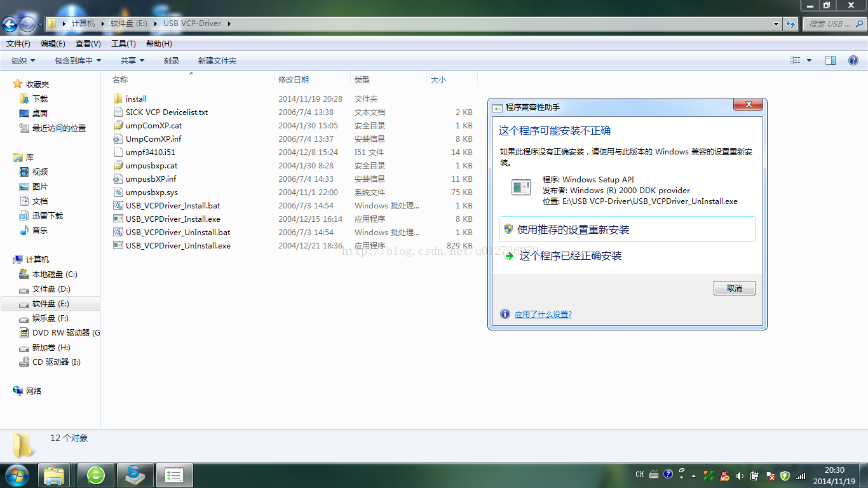Select 文件盘 (D:) drive
The image size is (868, 488).
[51, 288]
